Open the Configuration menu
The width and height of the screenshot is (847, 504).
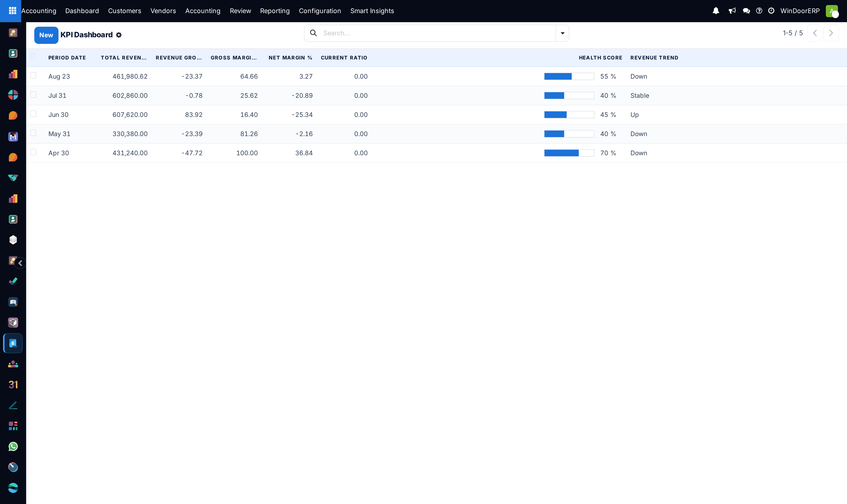[x=320, y=11]
